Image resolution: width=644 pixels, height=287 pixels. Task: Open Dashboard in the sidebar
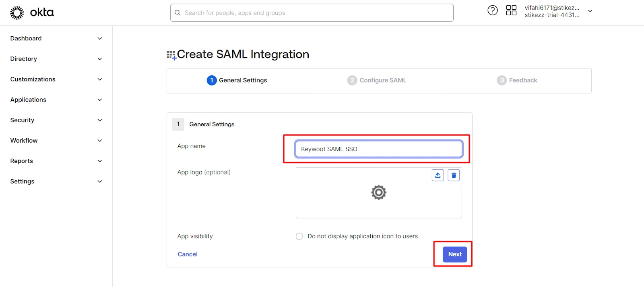coord(26,38)
